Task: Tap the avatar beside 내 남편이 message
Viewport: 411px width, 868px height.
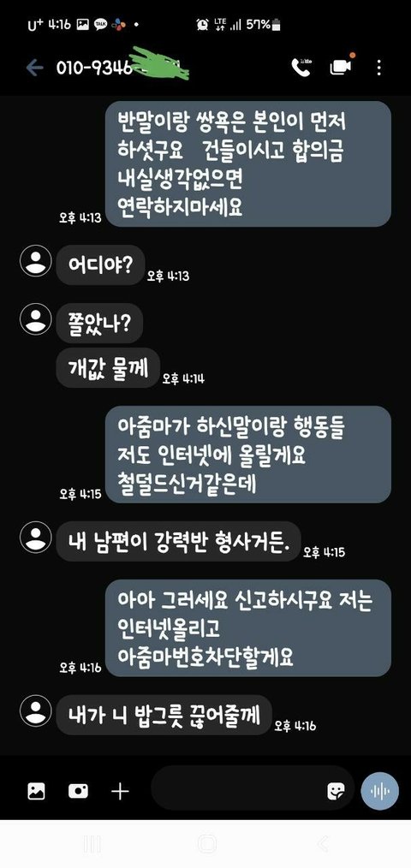Action: (x=35, y=537)
